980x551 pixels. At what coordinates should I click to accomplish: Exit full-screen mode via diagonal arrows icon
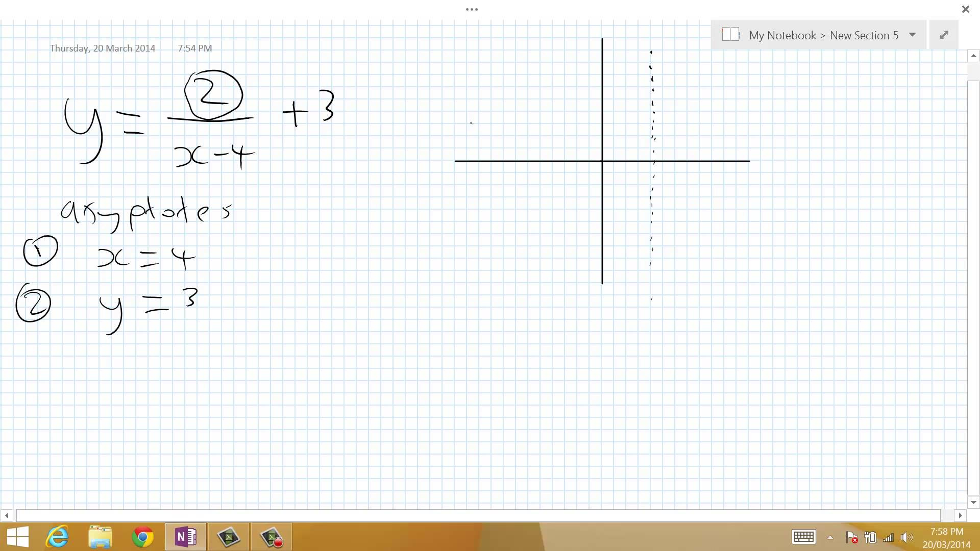point(944,35)
